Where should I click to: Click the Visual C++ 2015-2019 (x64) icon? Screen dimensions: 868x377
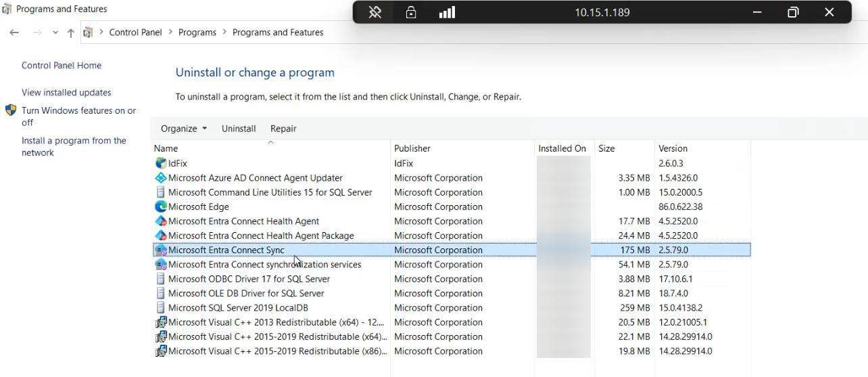[x=161, y=336]
